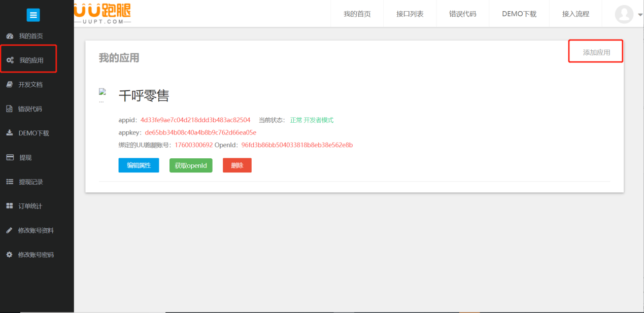
Task: Click the blue 编辑属性 button
Action: click(x=139, y=165)
